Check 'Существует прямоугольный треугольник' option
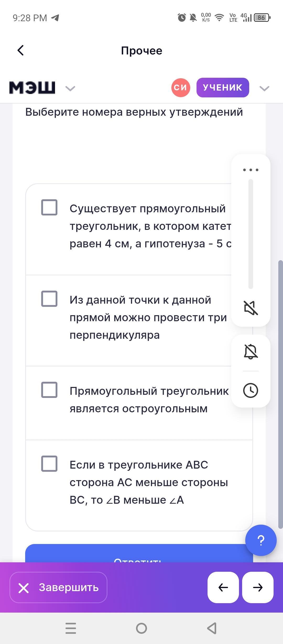The width and height of the screenshot is (283, 644). (x=49, y=207)
